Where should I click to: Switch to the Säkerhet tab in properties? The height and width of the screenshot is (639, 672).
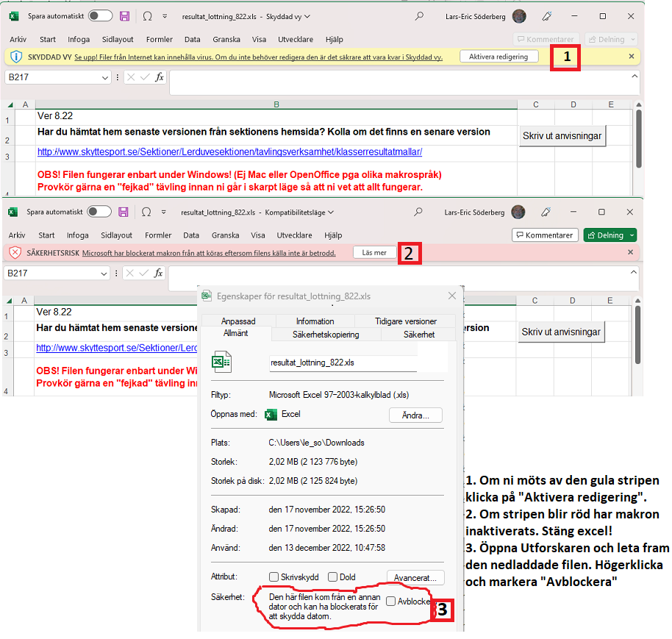(x=418, y=335)
